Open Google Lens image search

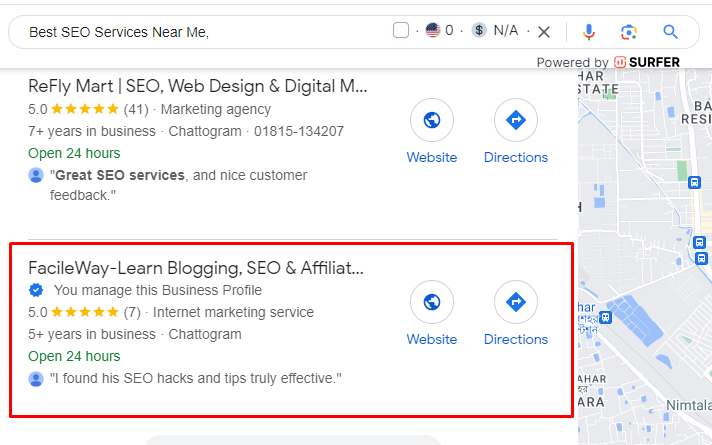628,32
